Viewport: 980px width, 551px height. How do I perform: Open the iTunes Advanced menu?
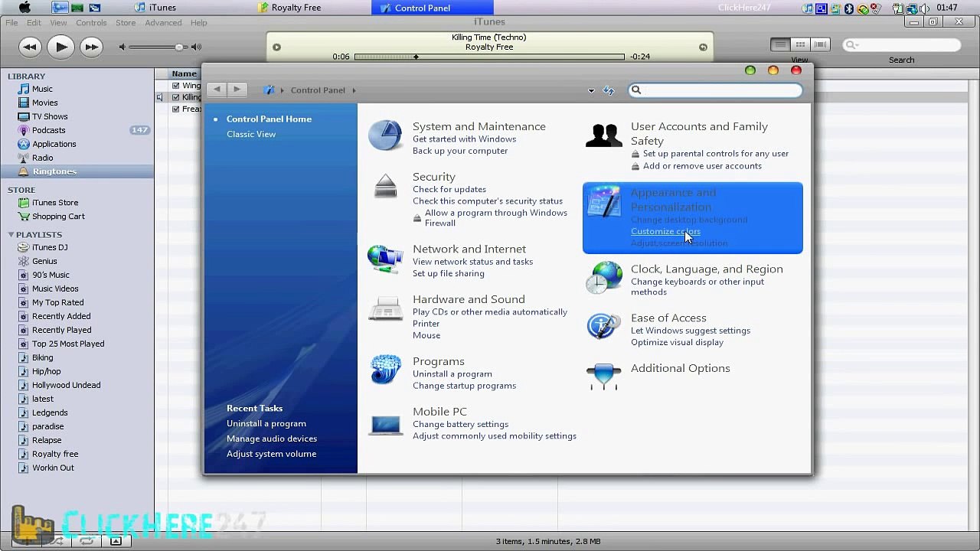pos(163,23)
